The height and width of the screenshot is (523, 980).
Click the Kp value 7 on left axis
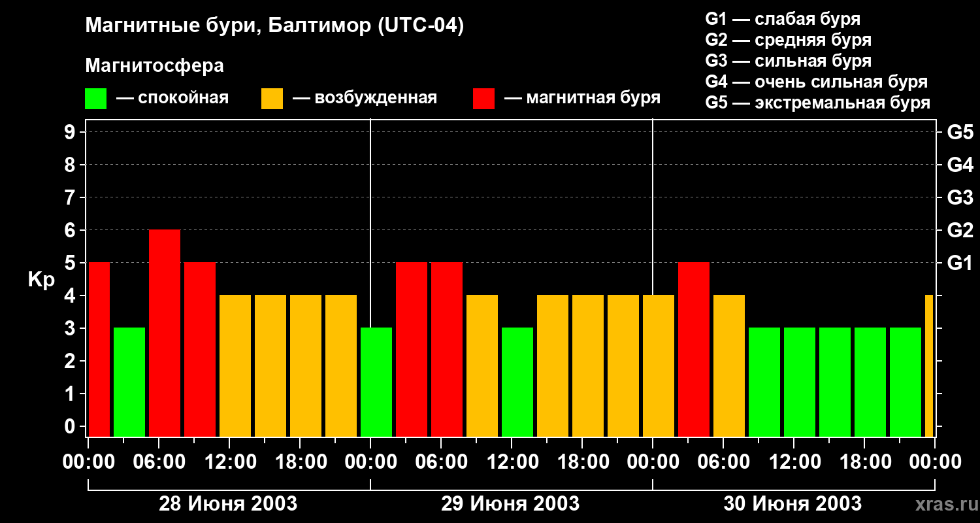point(71,197)
